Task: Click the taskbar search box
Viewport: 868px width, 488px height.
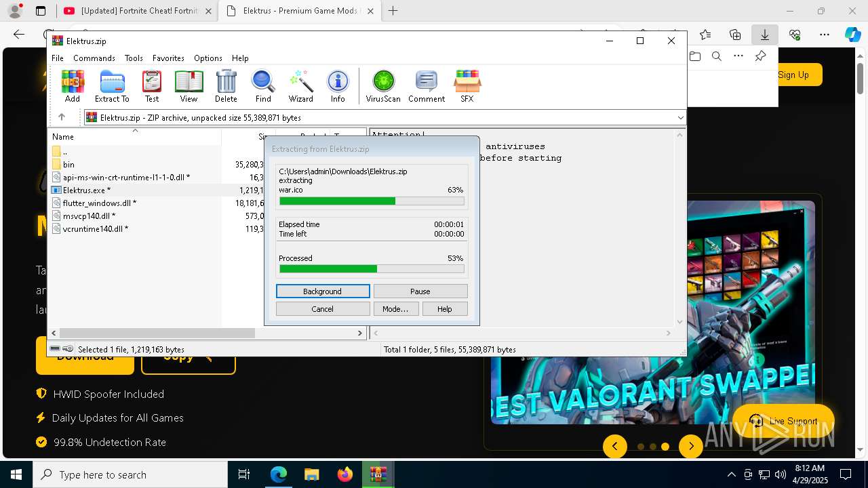Action: click(130, 474)
